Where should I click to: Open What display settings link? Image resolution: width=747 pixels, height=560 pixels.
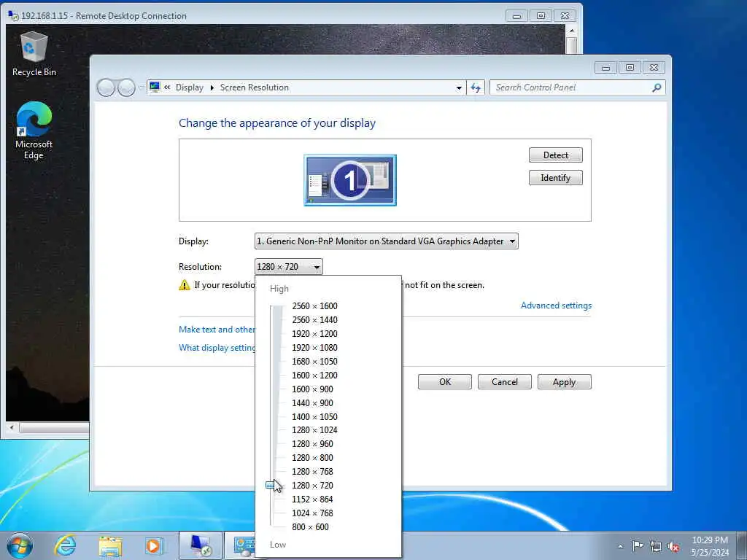217,348
